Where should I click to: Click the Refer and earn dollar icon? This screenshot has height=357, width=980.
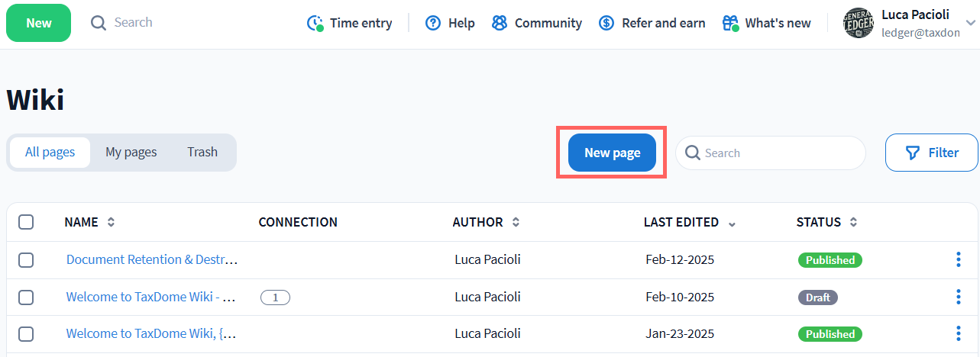click(x=606, y=23)
